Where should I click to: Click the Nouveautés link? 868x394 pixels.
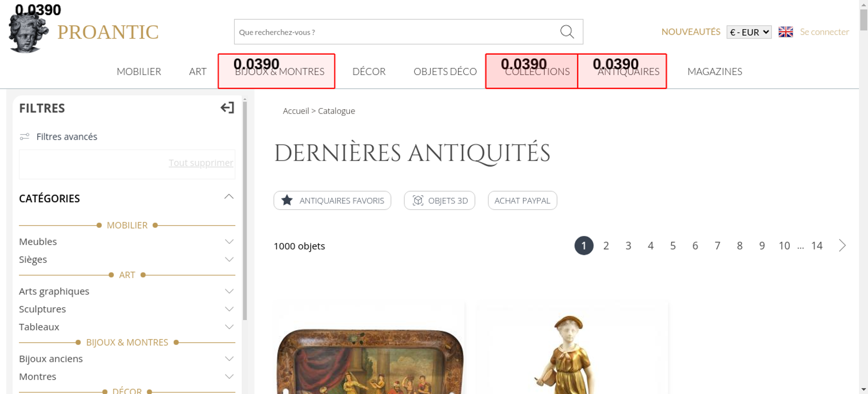[690, 32]
